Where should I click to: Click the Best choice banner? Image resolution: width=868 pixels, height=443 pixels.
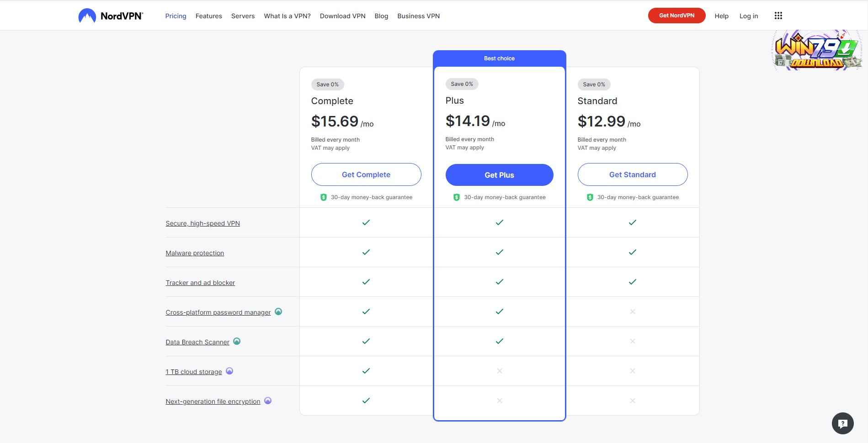(500, 58)
